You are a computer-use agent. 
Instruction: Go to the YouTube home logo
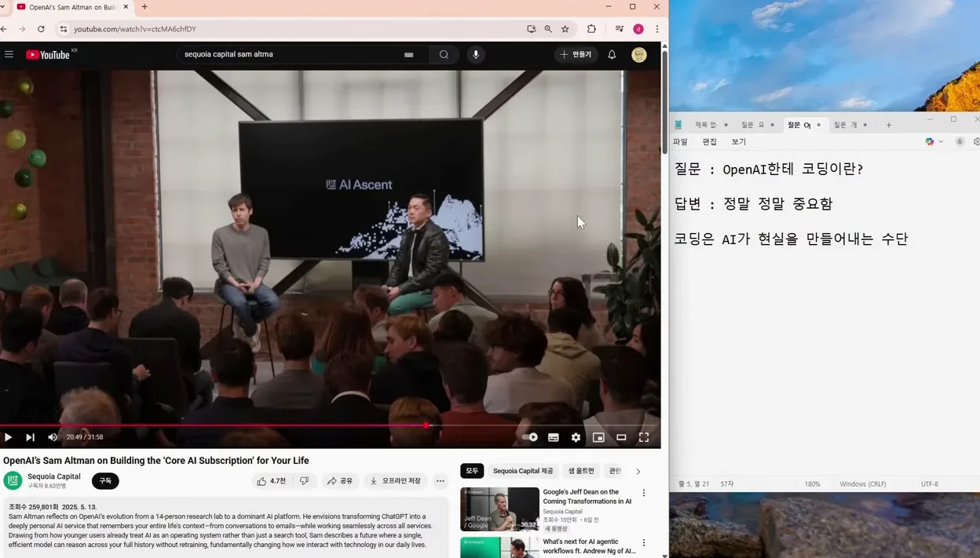coord(48,55)
